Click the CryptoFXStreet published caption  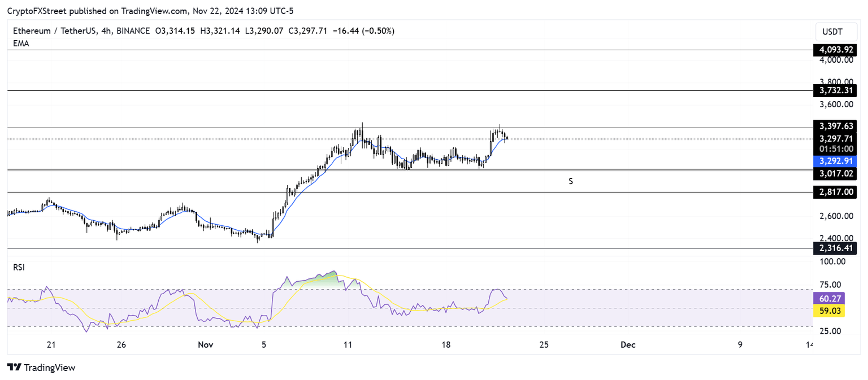tap(150, 11)
